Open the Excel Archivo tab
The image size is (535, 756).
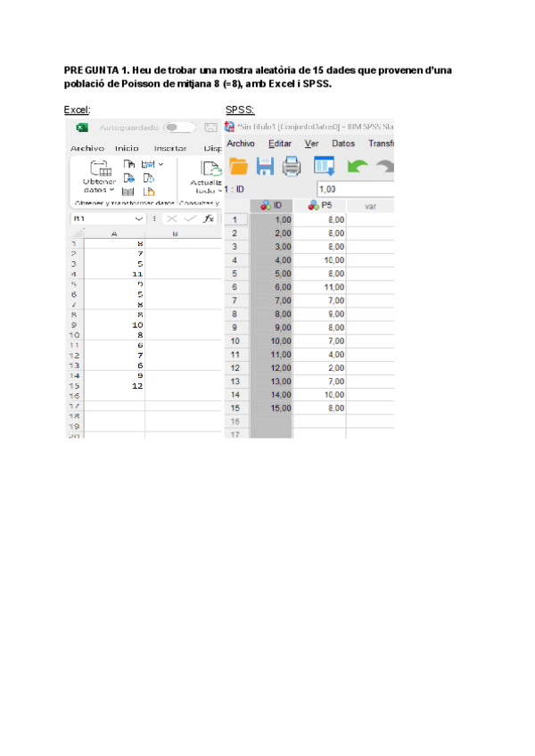pos(87,149)
